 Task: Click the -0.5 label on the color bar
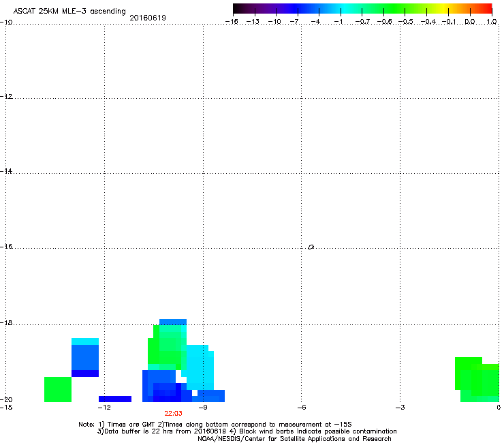point(406,22)
